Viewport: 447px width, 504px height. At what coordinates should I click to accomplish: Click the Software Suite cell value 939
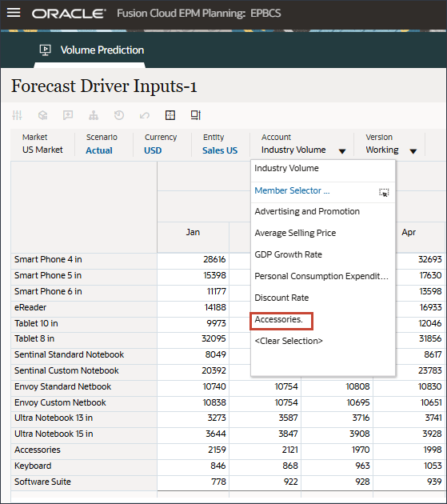coord(409,483)
